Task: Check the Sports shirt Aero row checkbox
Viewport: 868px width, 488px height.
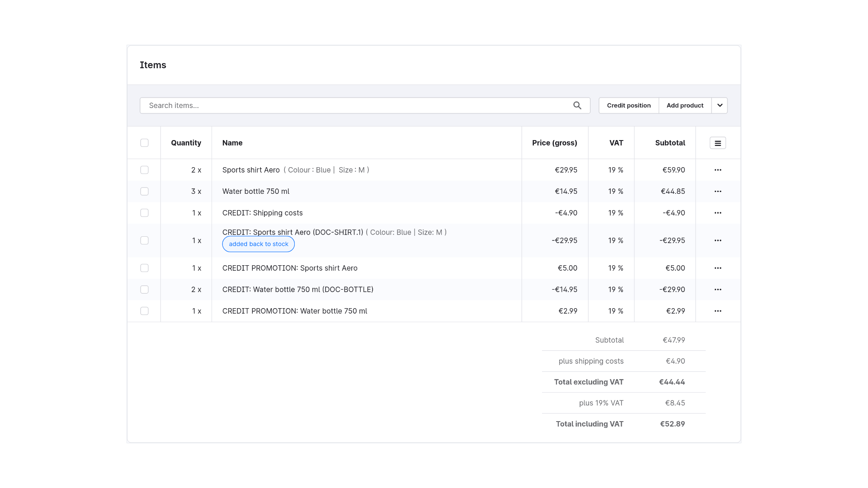Action: coord(144,170)
